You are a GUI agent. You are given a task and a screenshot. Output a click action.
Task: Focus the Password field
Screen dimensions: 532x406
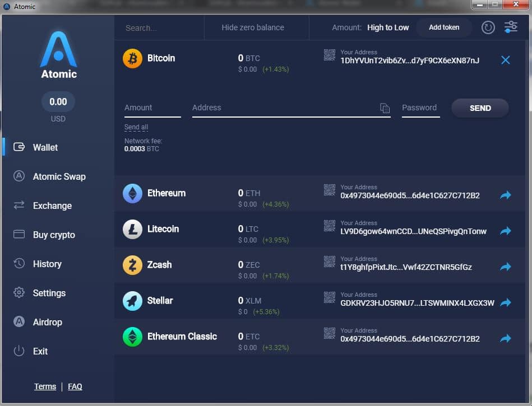(x=420, y=109)
